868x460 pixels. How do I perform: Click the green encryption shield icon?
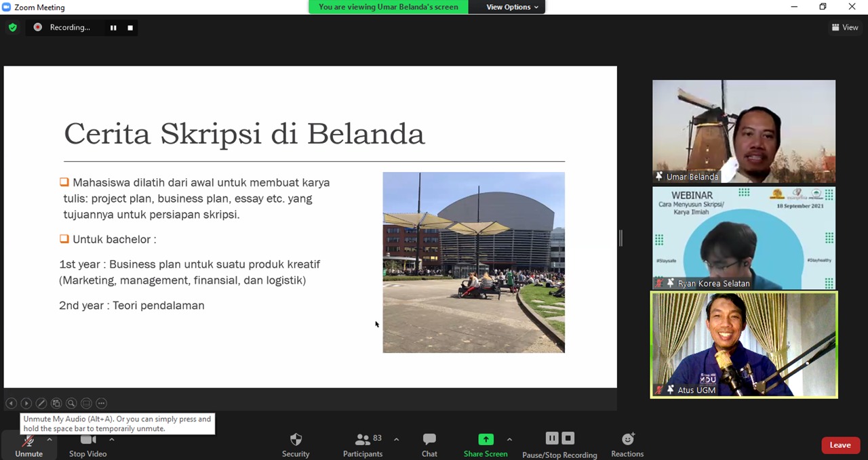[x=13, y=28]
